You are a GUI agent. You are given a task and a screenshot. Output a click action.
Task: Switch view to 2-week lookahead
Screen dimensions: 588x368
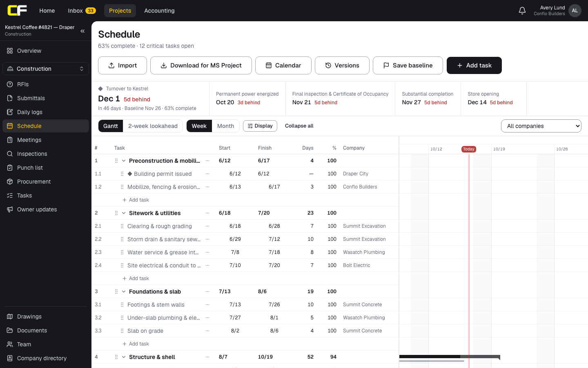pos(153,126)
